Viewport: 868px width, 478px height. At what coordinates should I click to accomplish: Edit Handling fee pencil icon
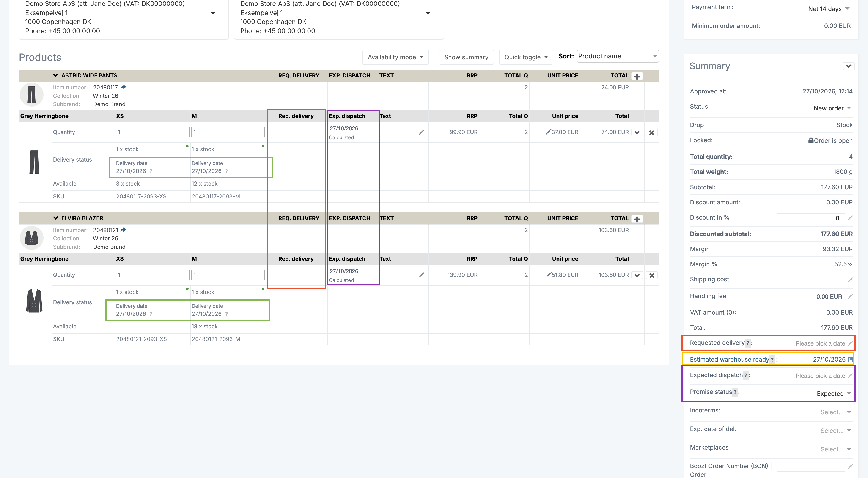(850, 297)
